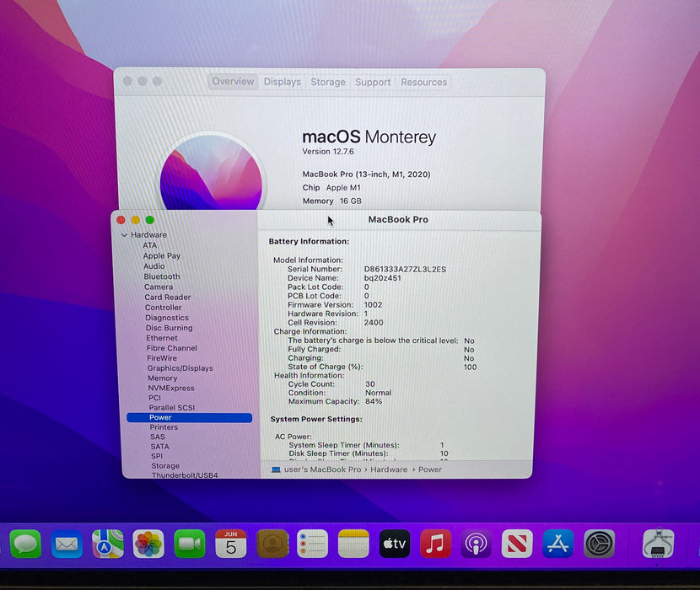Select Thunderbolt/USB4 in sidebar
Image resolution: width=700 pixels, height=590 pixels.
click(185, 475)
